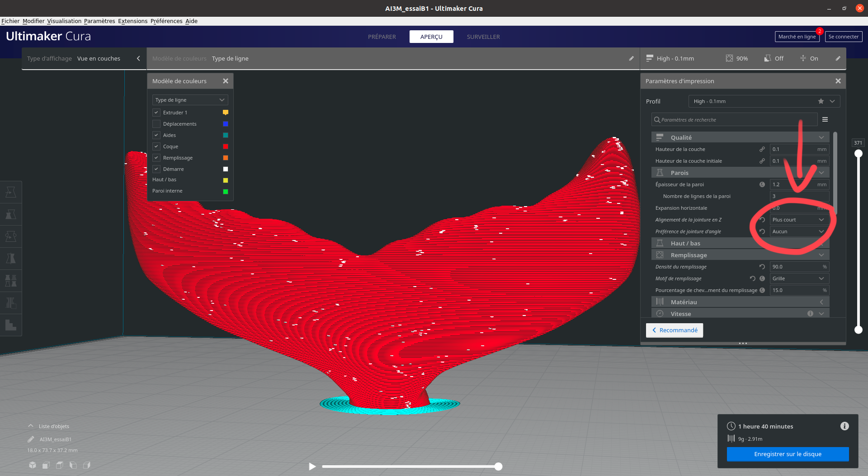Click Enregistrer sur le disque button

[x=788, y=454]
